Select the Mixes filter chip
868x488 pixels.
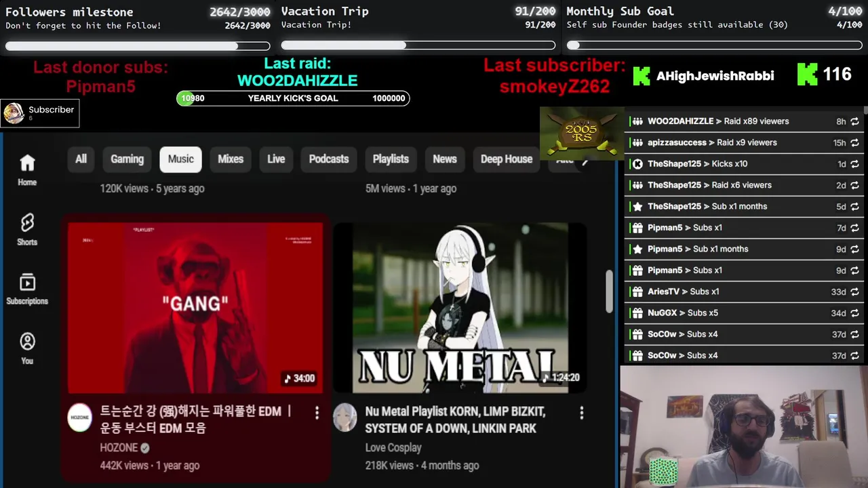pos(231,159)
